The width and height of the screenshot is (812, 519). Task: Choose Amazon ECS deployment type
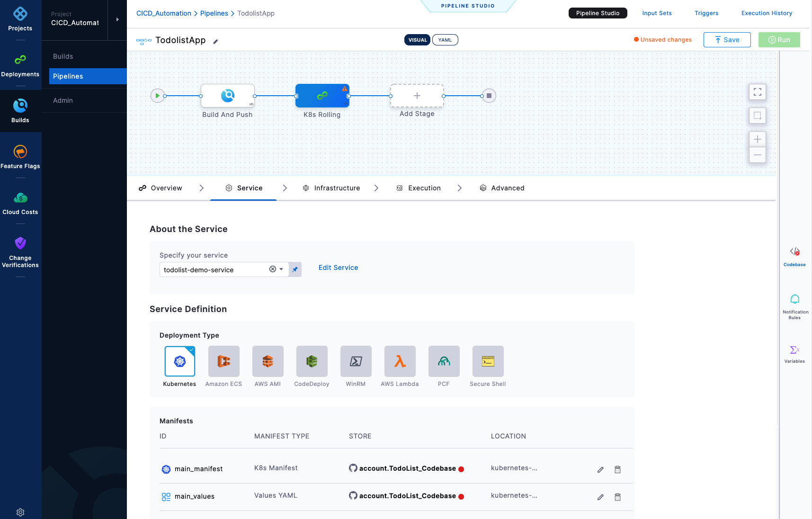coord(224,361)
